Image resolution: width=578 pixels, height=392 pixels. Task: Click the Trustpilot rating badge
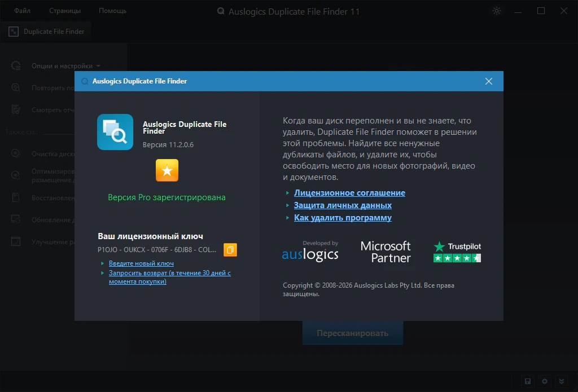457,252
